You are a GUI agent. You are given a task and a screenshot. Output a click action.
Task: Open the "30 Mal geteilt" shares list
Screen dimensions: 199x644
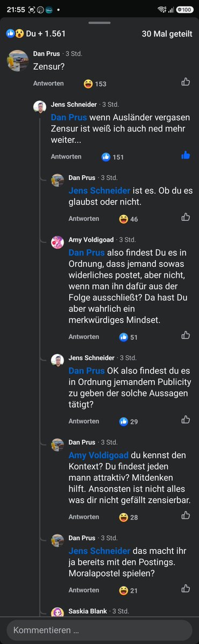(x=167, y=34)
